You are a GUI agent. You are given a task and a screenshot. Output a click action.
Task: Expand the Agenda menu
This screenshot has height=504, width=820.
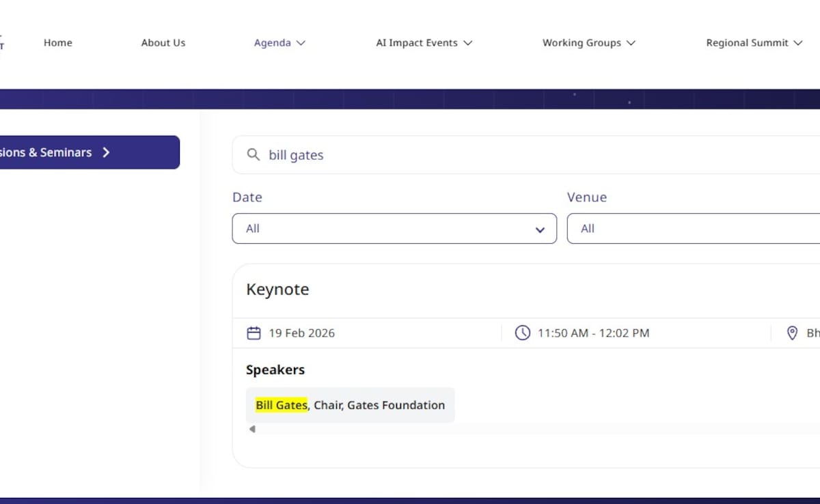coord(279,43)
